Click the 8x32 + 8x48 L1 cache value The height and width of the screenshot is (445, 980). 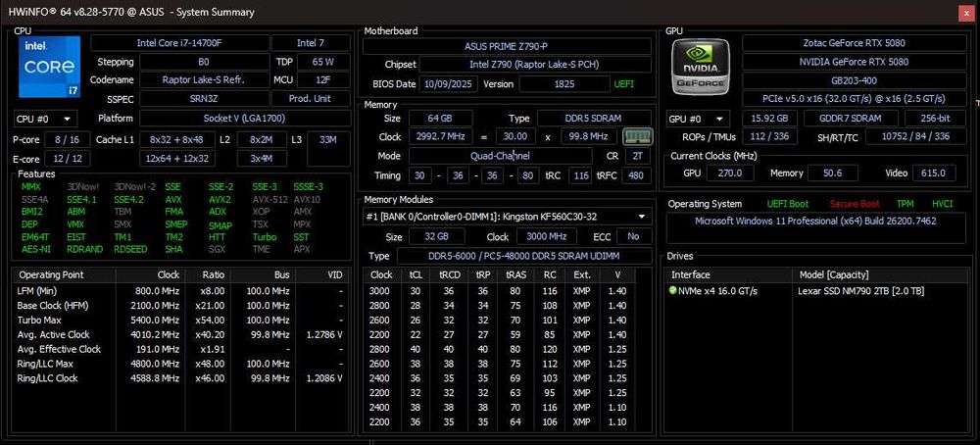tap(177, 140)
